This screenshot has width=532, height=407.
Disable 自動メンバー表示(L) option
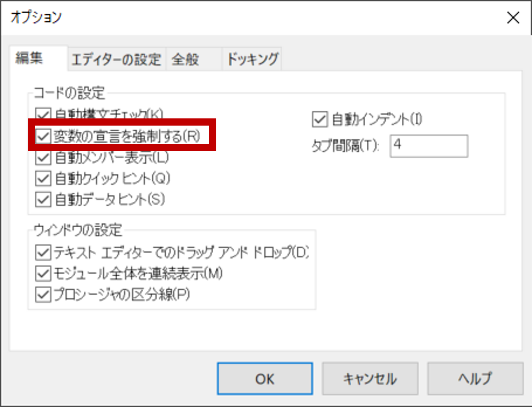(43, 158)
